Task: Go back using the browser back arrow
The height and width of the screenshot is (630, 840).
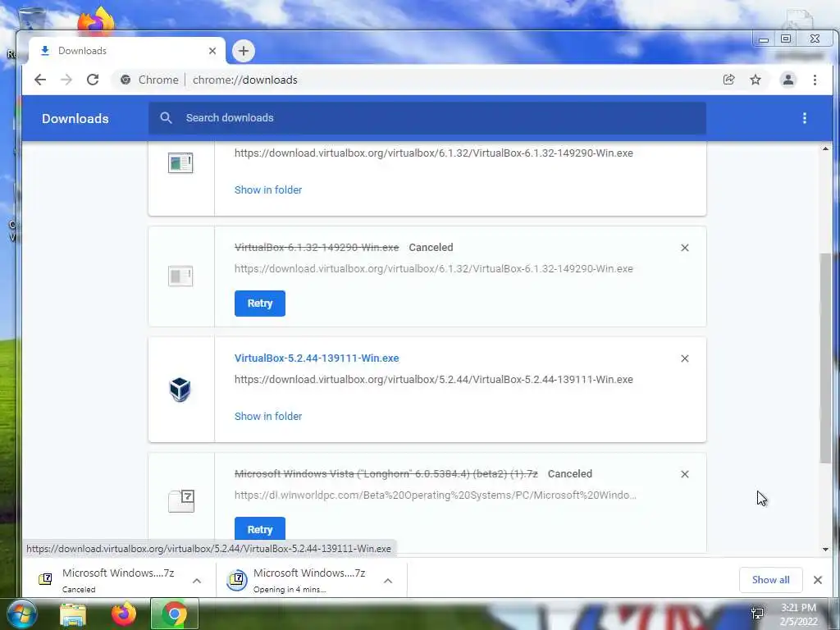Action: 40,80
